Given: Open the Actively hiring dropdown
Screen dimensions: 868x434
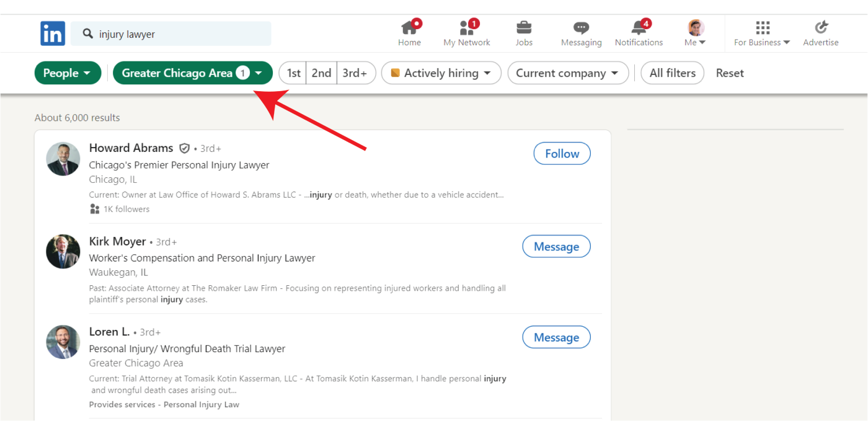Looking at the screenshot, I should click(x=441, y=73).
